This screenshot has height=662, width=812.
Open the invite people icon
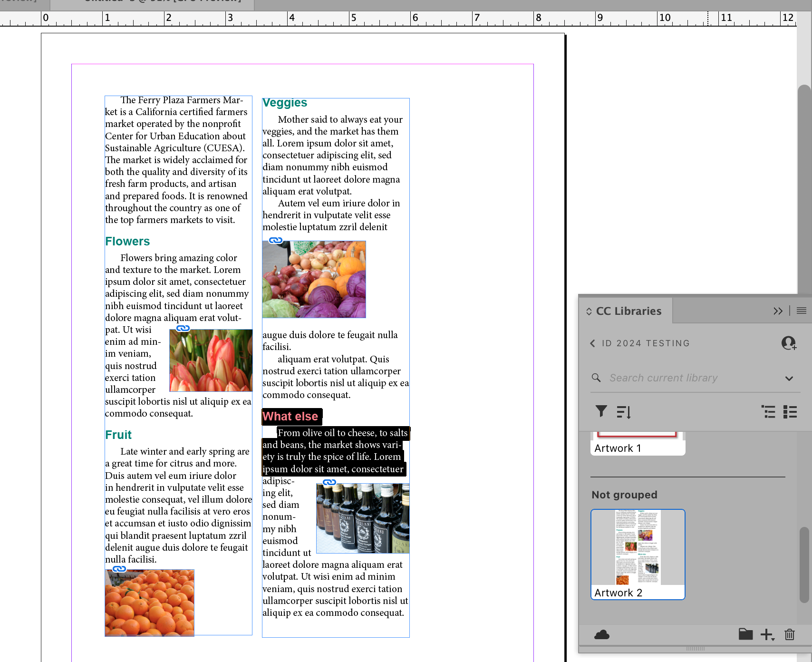click(x=789, y=343)
